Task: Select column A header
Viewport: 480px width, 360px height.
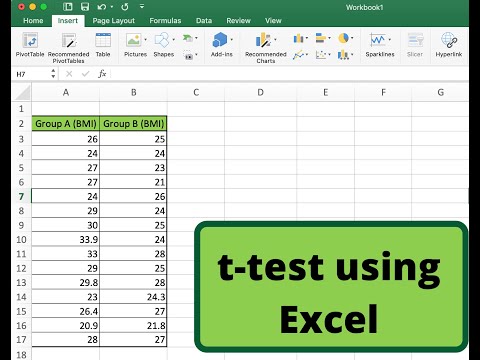Action: click(x=66, y=92)
